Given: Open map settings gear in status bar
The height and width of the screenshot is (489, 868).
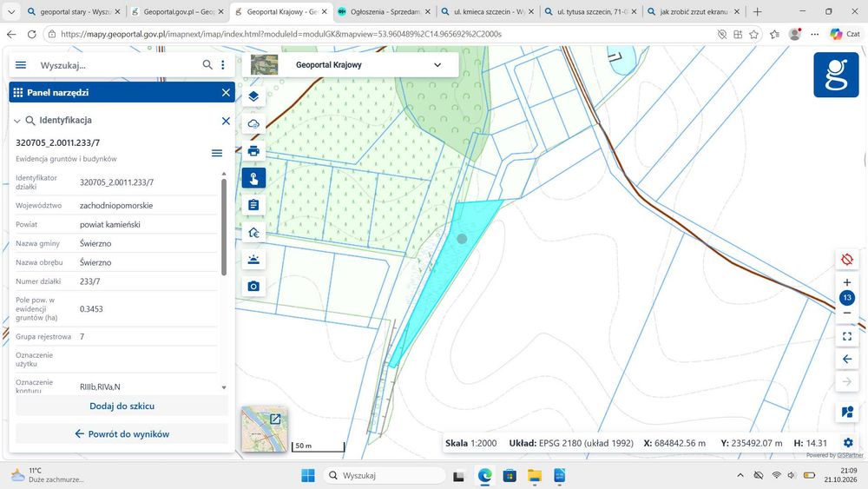Looking at the screenshot, I should point(847,443).
